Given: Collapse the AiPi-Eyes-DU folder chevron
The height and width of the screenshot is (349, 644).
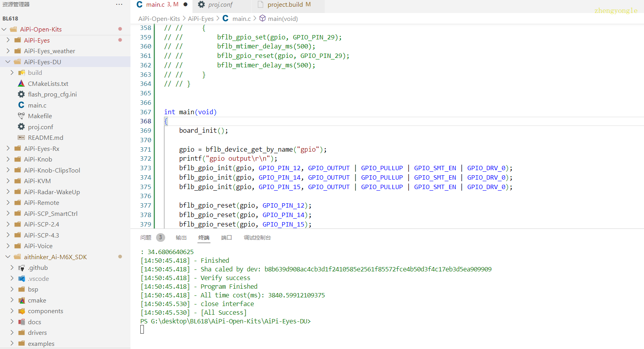Looking at the screenshot, I should coord(8,62).
